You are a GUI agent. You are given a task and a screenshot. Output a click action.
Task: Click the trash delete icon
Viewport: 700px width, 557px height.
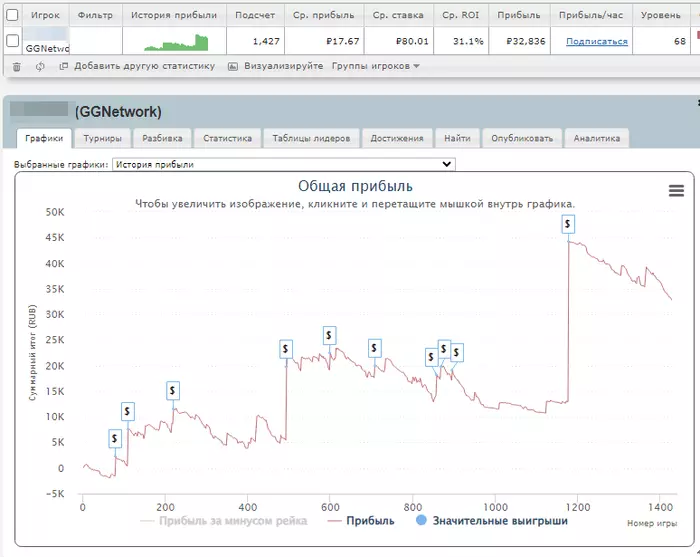click(17, 67)
